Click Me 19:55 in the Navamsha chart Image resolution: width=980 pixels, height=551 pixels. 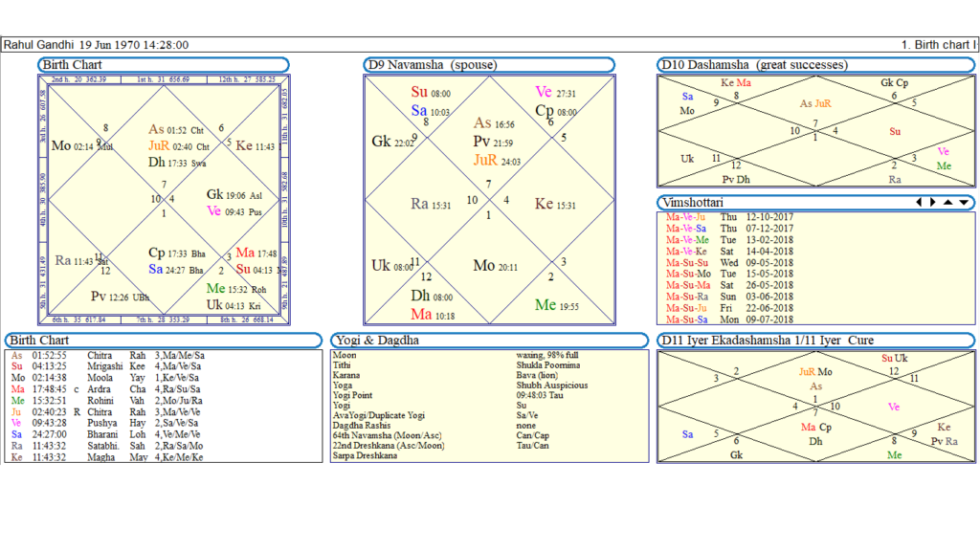click(557, 305)
